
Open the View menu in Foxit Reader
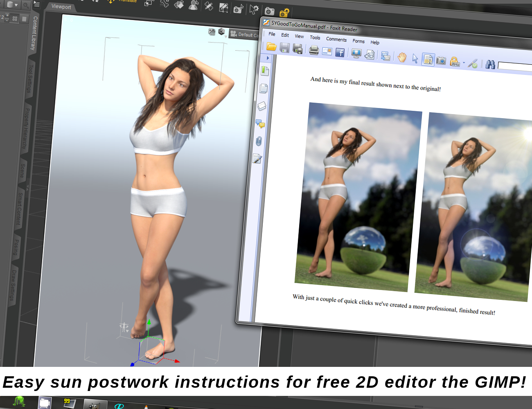(x=300, y=36)
